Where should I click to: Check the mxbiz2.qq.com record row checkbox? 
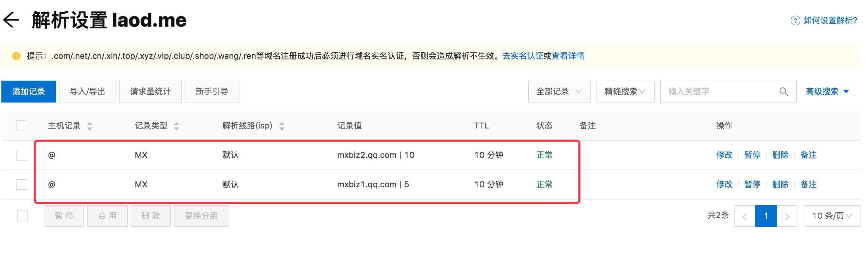coord(22,155)
